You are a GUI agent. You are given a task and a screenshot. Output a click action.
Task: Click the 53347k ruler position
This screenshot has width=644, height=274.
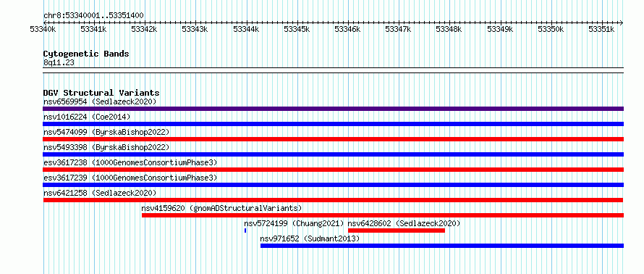tap(399, 29)
